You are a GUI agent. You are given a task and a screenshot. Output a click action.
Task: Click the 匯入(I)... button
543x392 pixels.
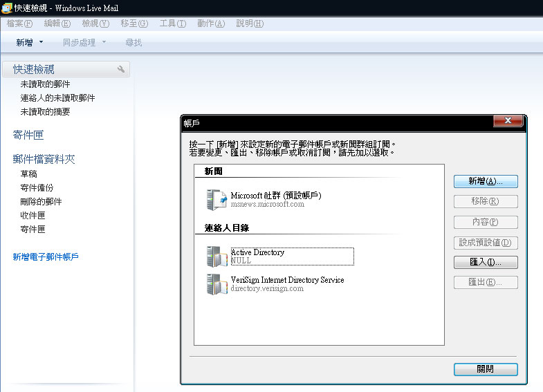click(x=486, y=262)
